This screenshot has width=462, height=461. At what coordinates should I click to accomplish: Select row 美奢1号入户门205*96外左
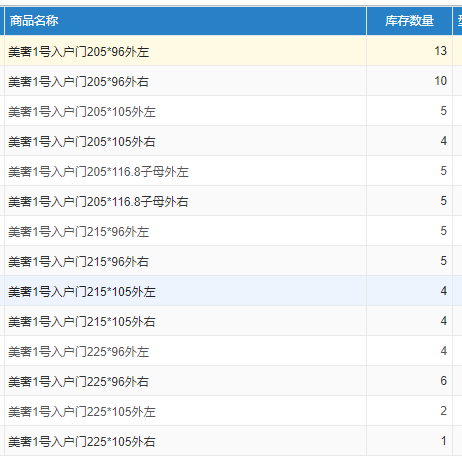coord(231,51)
